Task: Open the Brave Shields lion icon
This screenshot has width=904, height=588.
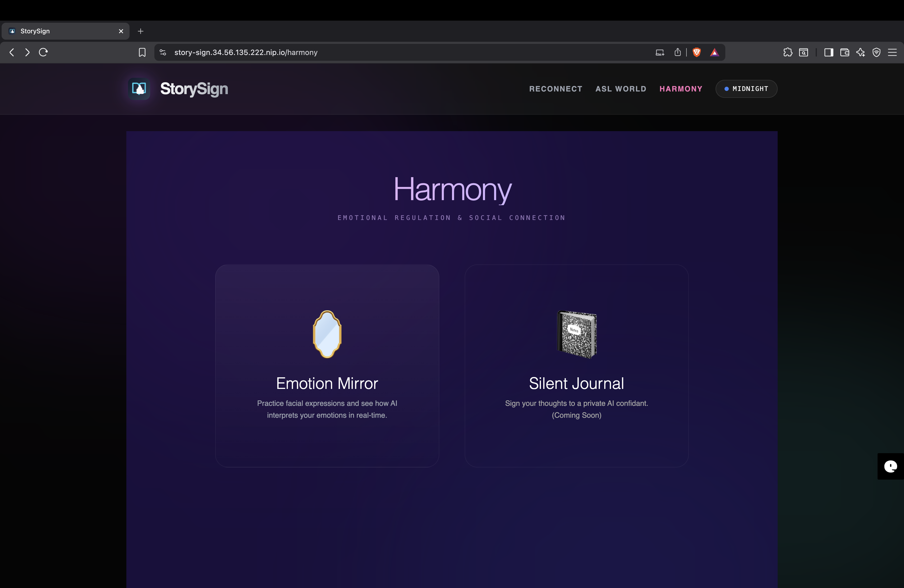Action: click(x=696, y=52)
